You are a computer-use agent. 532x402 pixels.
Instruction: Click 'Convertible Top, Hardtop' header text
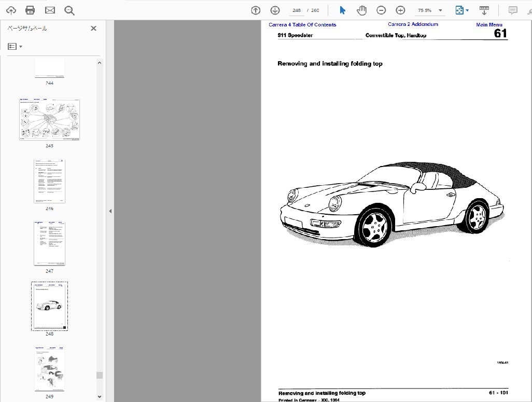(396, 35)
